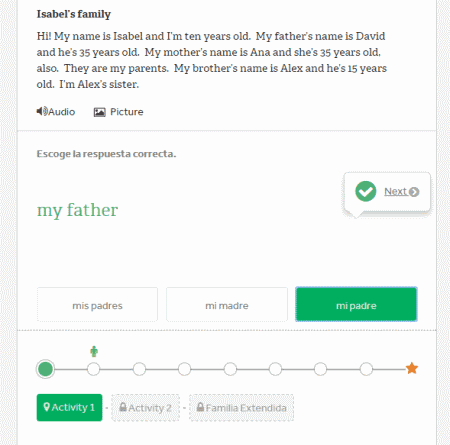Click the pin icon on Activity 1
450x445 pixels.
click(47, 407)
